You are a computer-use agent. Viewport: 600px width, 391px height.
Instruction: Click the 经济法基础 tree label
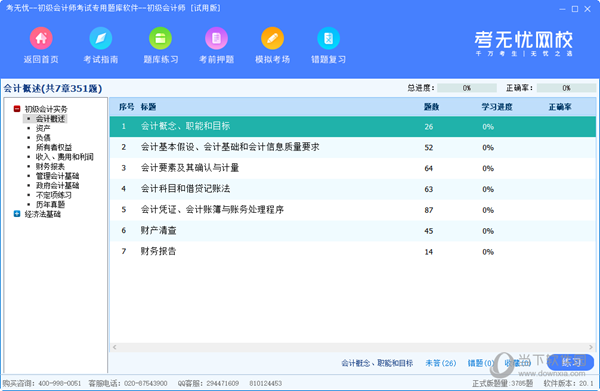[x=42, y=214]
